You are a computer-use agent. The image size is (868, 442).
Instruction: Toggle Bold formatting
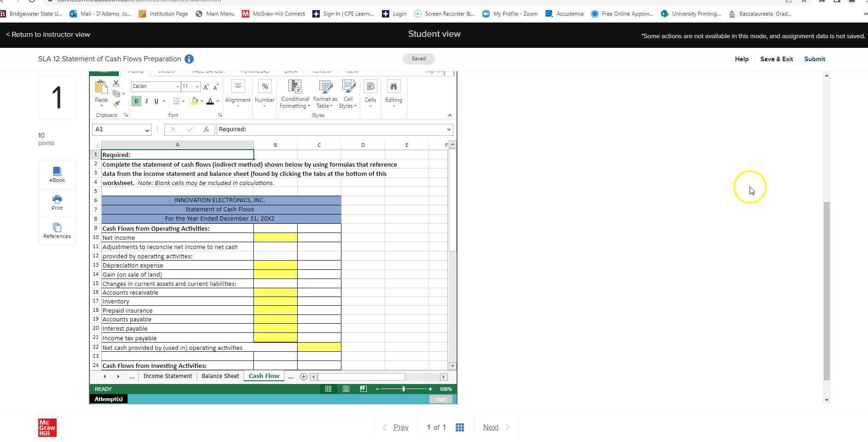(136, 101)
